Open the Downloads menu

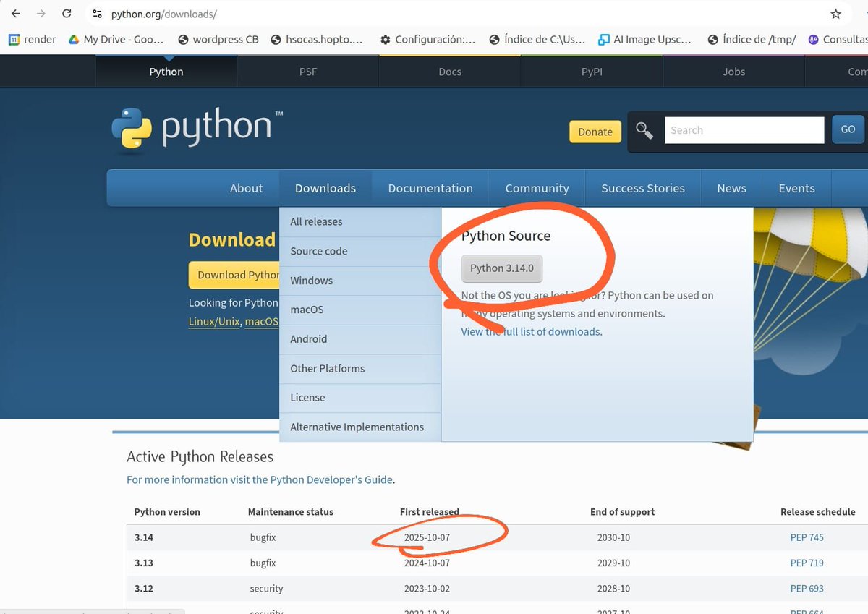[325, 188]
